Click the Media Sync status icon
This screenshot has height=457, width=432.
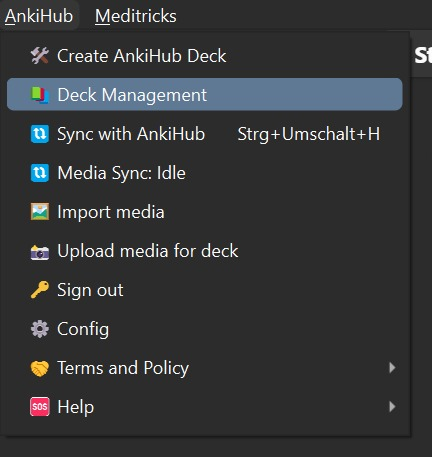(x=40, y=173)
